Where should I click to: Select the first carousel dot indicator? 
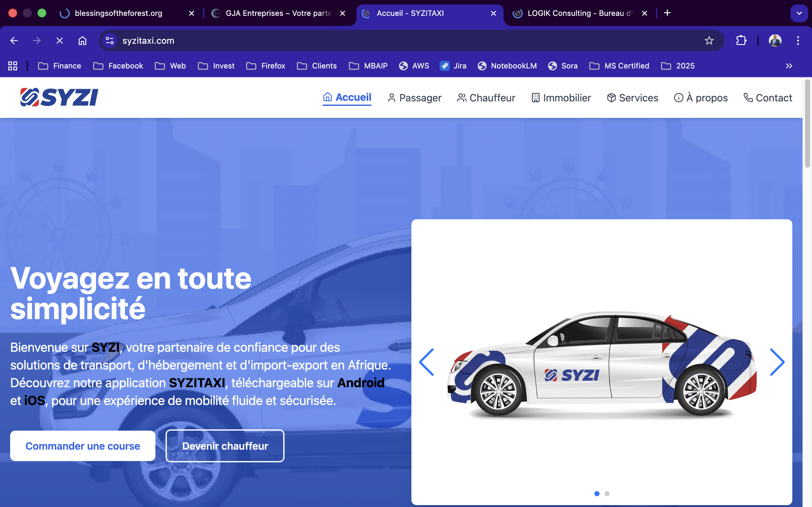[x=597, y=494]
